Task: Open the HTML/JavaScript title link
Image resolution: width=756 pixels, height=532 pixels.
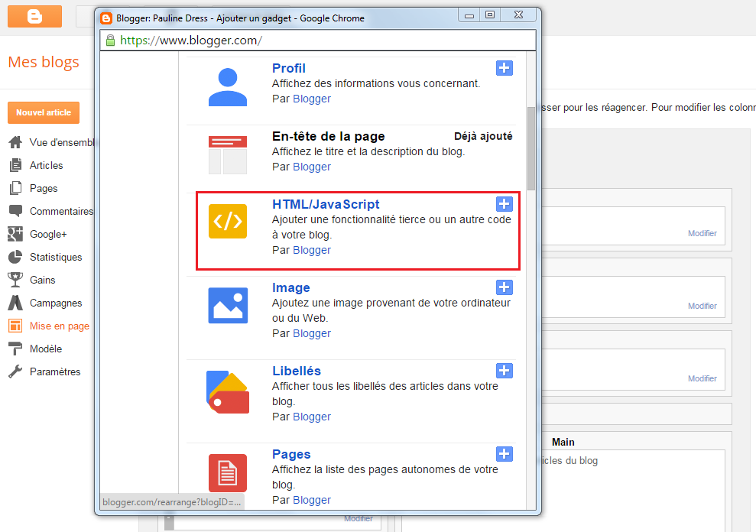Action: click(326, 204)
